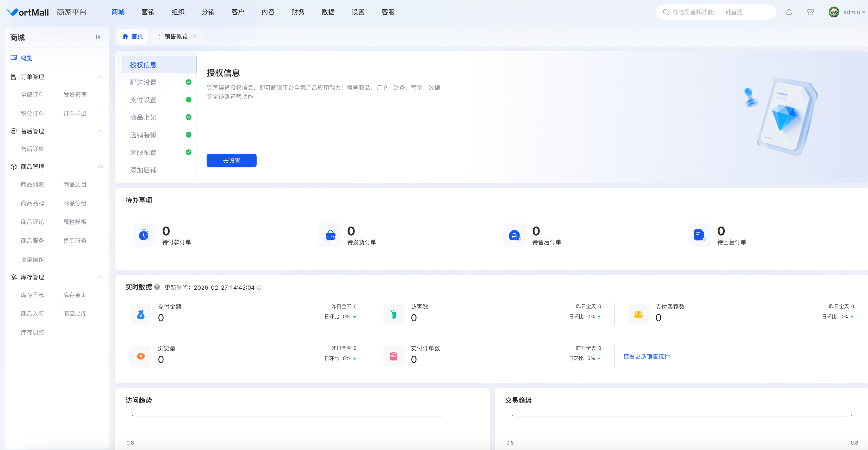868x450 pixels.
Task: Click the 待付款订单 timer icon
Action: 144,235
